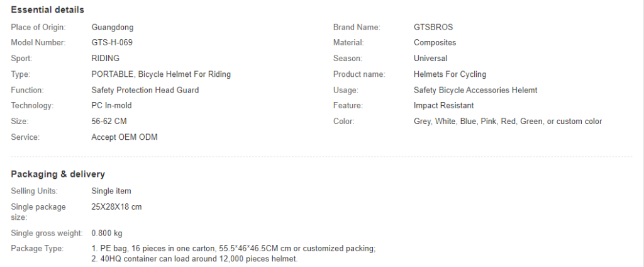Click the 25X28X18 cm package size
Screen dimensions: 644x267
tap(116, 207)
